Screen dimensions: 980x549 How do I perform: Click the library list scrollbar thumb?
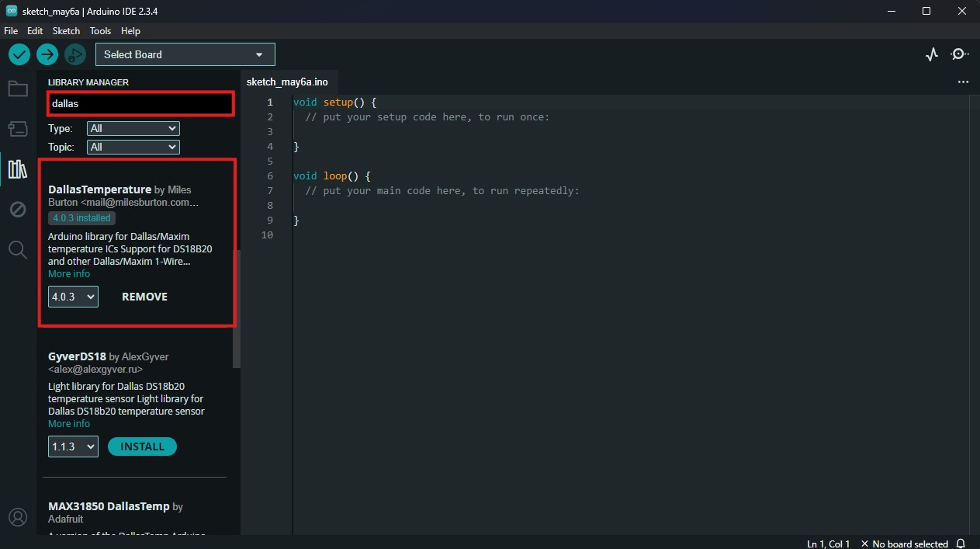coord(237,309)
